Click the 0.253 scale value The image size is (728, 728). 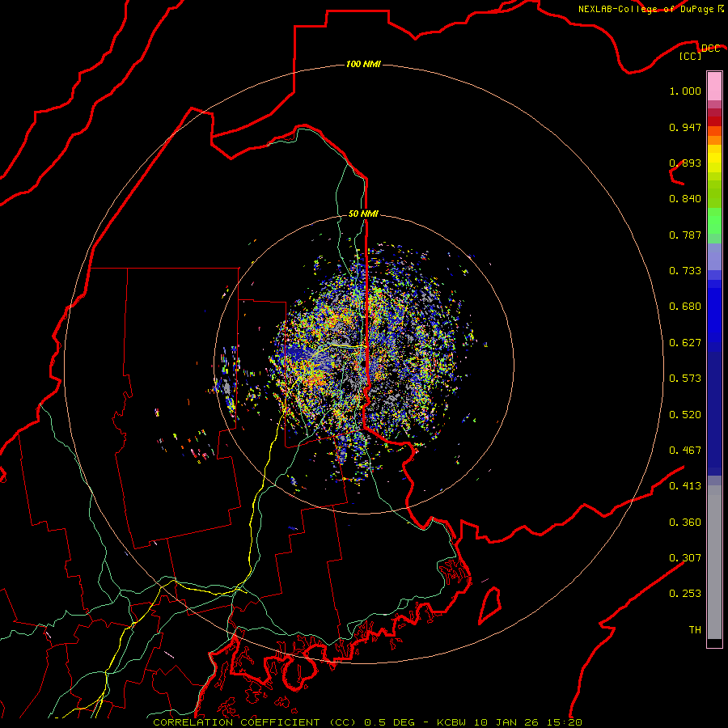[685, 594]
